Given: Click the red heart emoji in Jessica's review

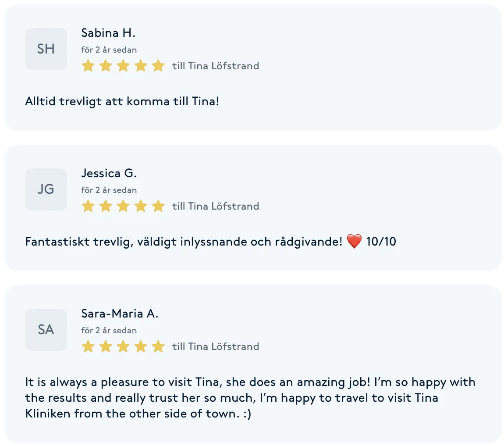Looking at the screenshot, I should [354, 242].
